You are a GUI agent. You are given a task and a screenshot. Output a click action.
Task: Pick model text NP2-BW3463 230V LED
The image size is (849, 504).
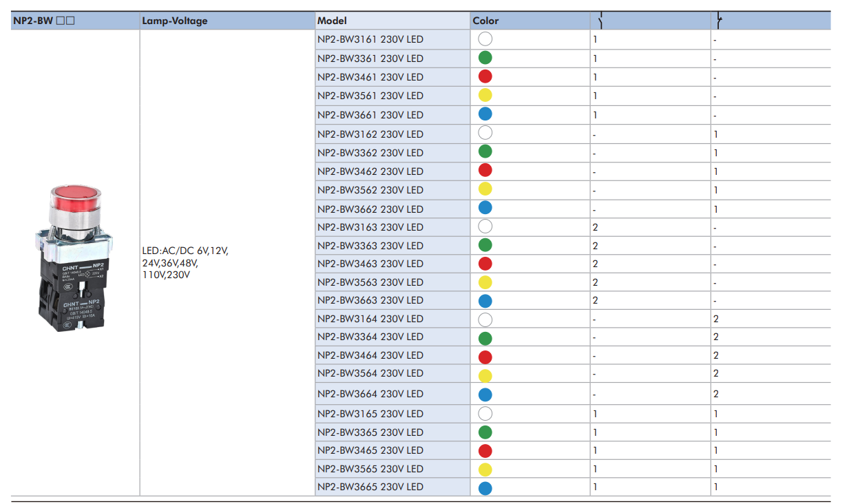tap(370, 264)
